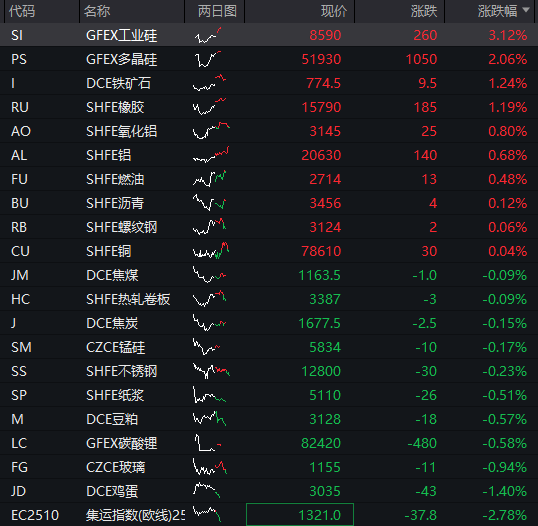Click the -480 change value
This screenshot has height=526, width=538.
[x=422, y=443]
